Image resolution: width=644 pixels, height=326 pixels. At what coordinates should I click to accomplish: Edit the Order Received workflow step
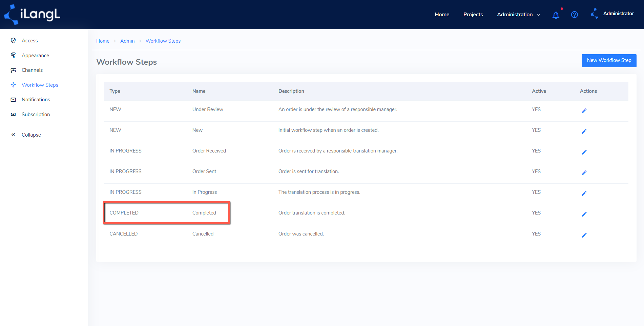584,152
